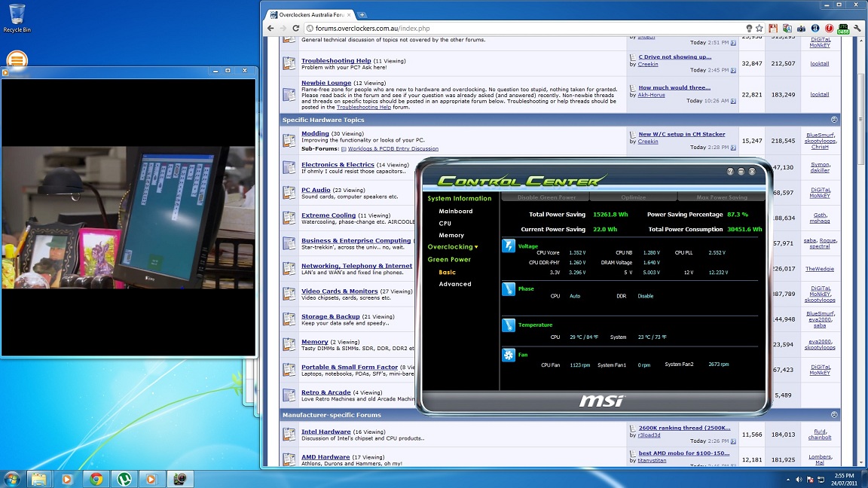The height and width of the screenshot is (488, 868).
Task: Click the Chrome address bar URL
Action: coord(372,28)
